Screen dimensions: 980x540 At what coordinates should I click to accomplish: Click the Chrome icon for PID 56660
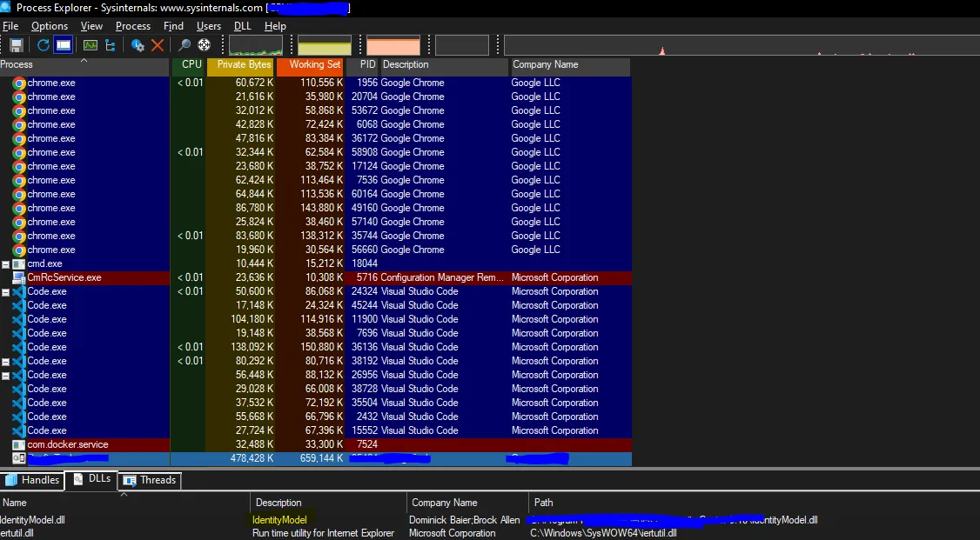coord(19,250)
